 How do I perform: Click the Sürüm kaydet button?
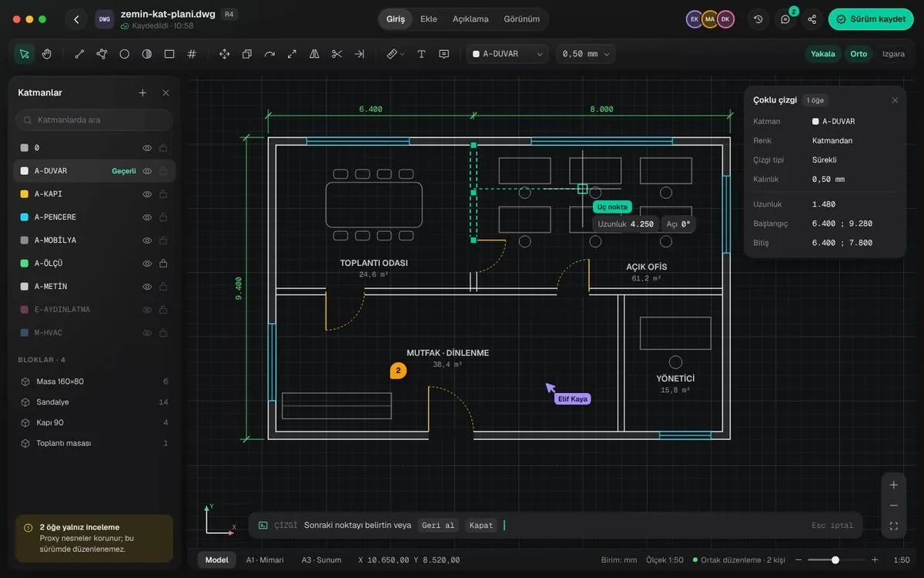pyautogui.click(x=871, y=19)
